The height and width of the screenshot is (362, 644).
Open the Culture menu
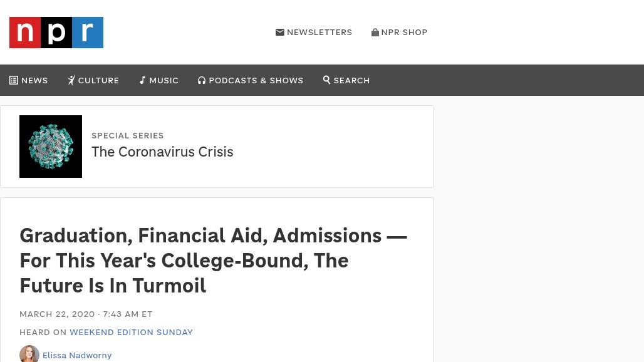coord(98,81)
